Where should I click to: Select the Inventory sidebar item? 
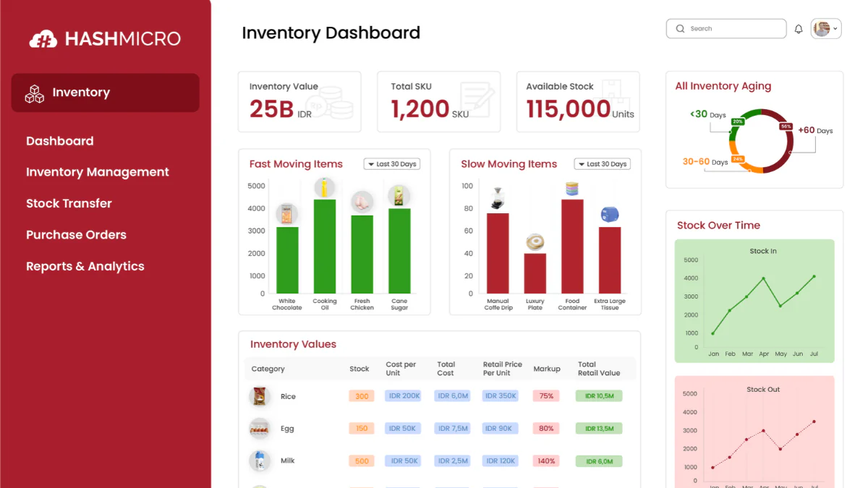click(105, 93)
